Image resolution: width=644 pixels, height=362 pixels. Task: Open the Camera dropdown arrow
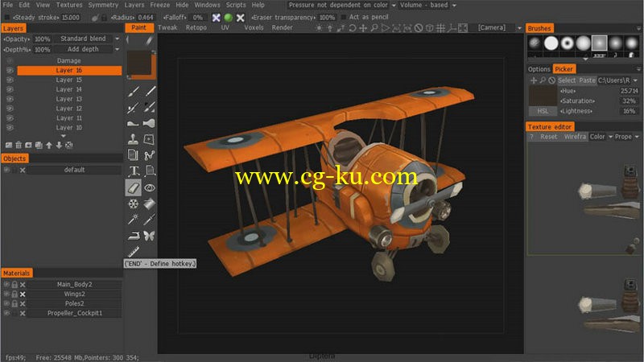[x=519, y=28]
